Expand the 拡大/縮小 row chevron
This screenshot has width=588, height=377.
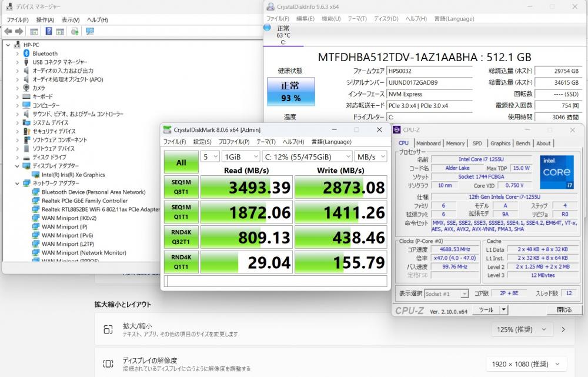(563, 330)
